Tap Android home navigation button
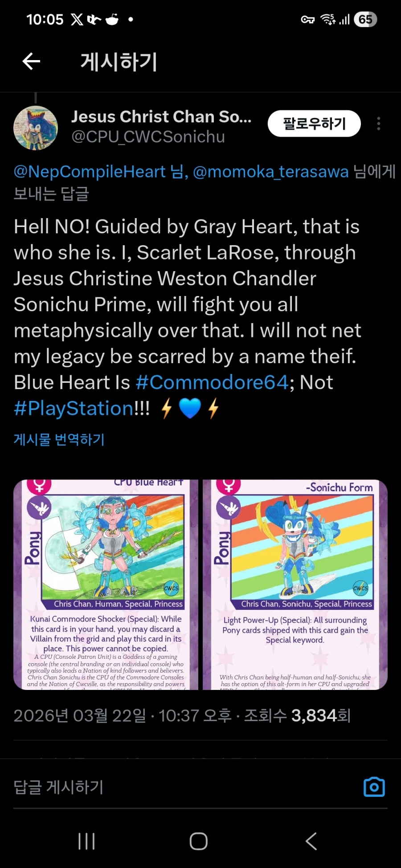 (x=199, y=841)
